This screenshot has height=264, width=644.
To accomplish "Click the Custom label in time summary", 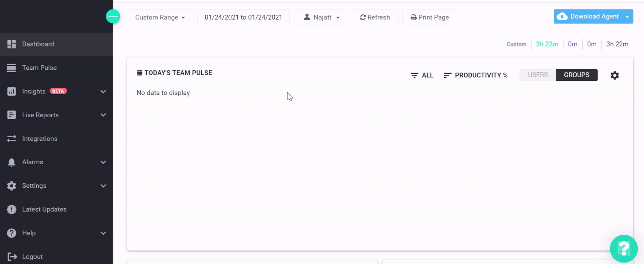I will (516, 44).
